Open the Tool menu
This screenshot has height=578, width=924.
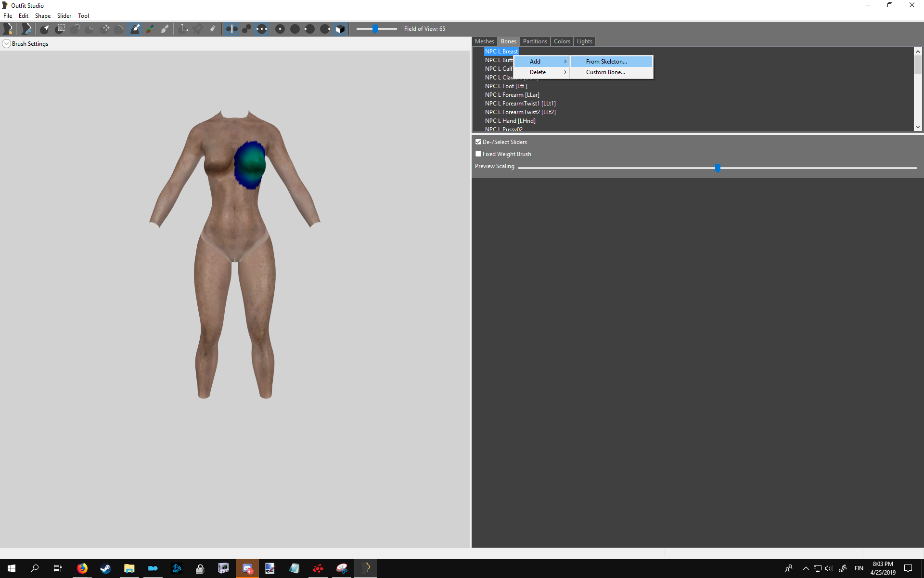coord(83,16)
